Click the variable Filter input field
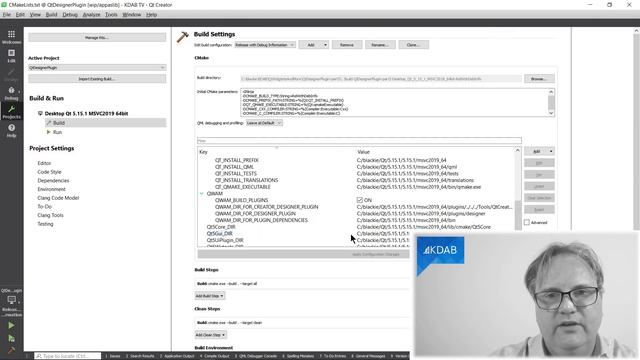The height and width of the screenshot is (360, 640). click(x=359, y=141)
